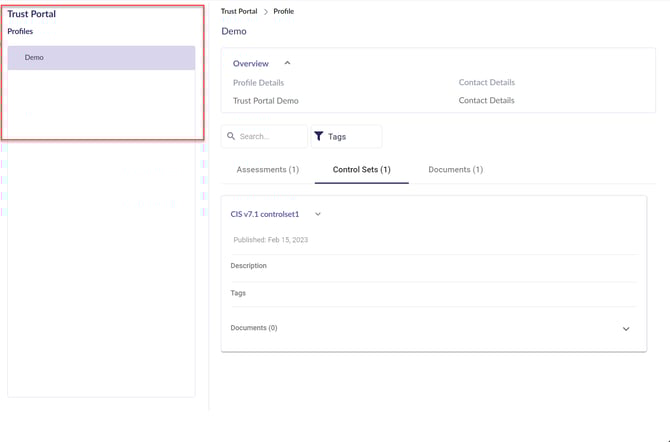
Task: Expand the CIS v7.1 controlset1 chevron
Action: 318,214
